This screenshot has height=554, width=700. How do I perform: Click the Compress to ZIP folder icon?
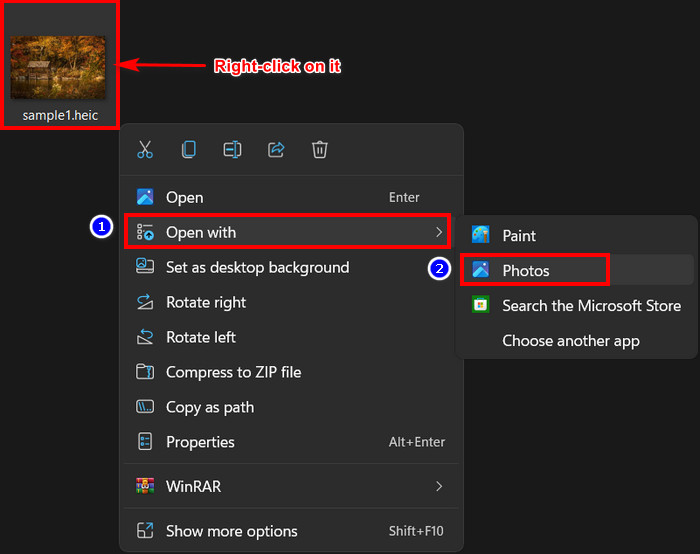point(145,372)
